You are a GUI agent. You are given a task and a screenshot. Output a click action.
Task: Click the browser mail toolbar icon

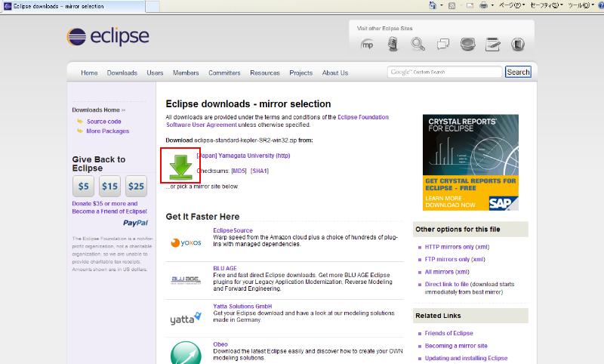click(470, 5)
